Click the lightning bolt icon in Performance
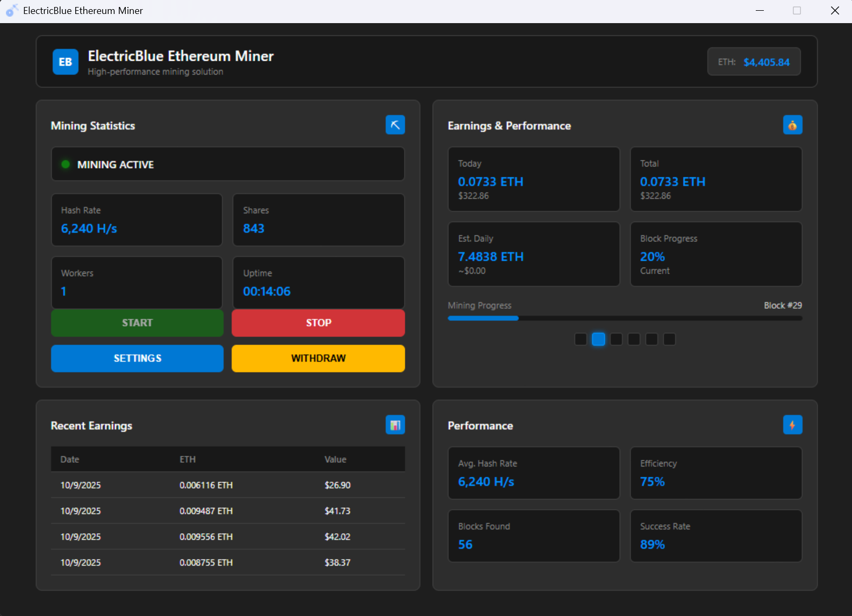This screenshot has height=616, width=852. [x=792, y=425]
